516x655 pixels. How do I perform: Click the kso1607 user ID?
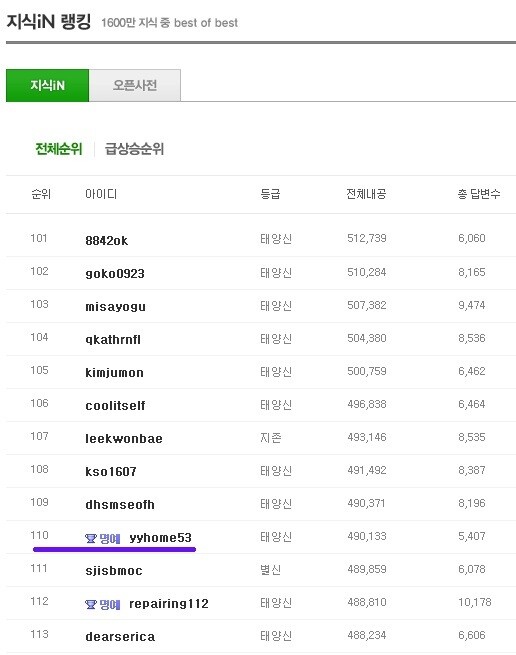pyautogui.click(x=111, y=472)
